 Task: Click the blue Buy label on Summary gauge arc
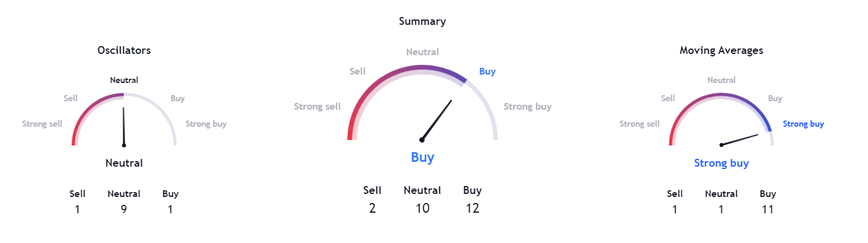click(x=487, y=72)
